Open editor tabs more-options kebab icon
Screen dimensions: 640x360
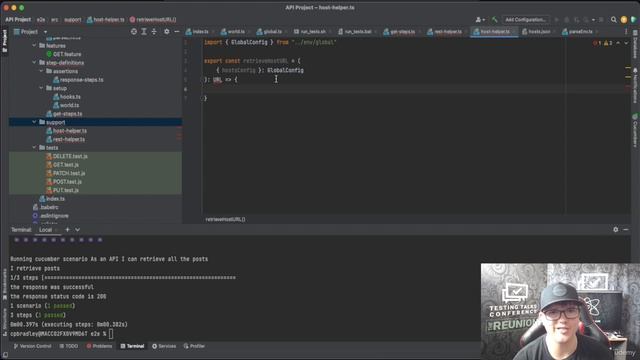626,31
